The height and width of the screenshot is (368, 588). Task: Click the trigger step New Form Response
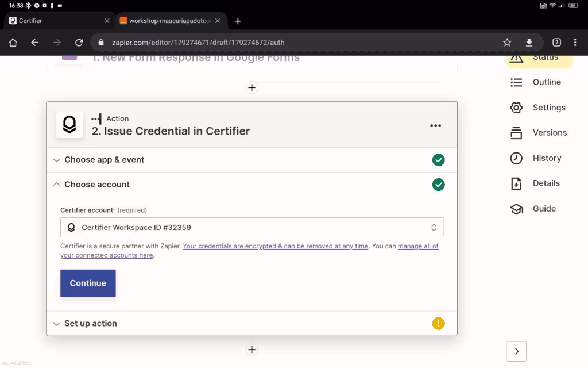coord(196,59)
